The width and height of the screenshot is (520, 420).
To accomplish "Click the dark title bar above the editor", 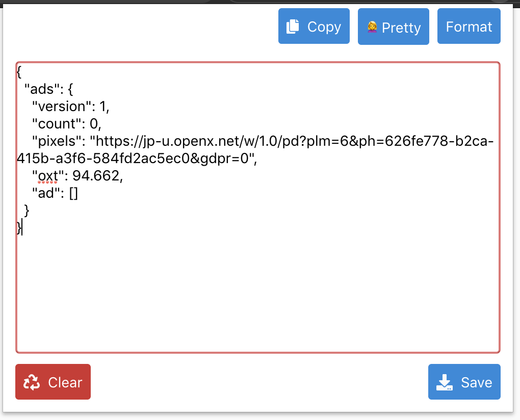I will tap(260, 3).
